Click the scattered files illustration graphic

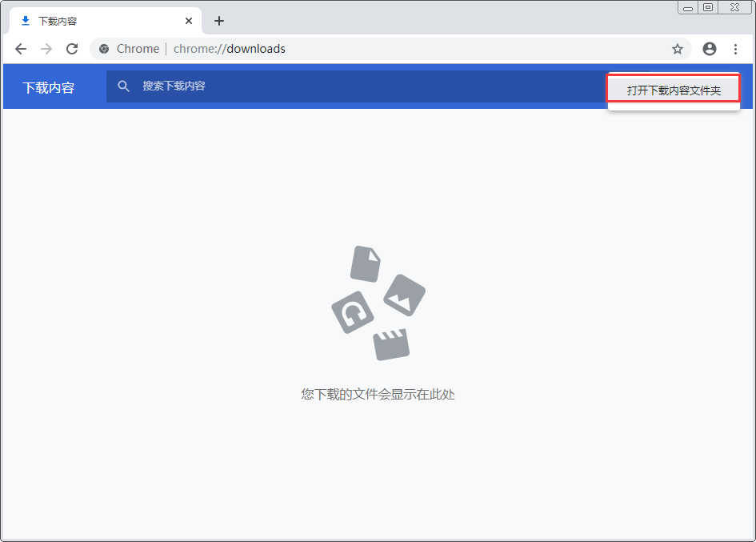click(378, 304)
